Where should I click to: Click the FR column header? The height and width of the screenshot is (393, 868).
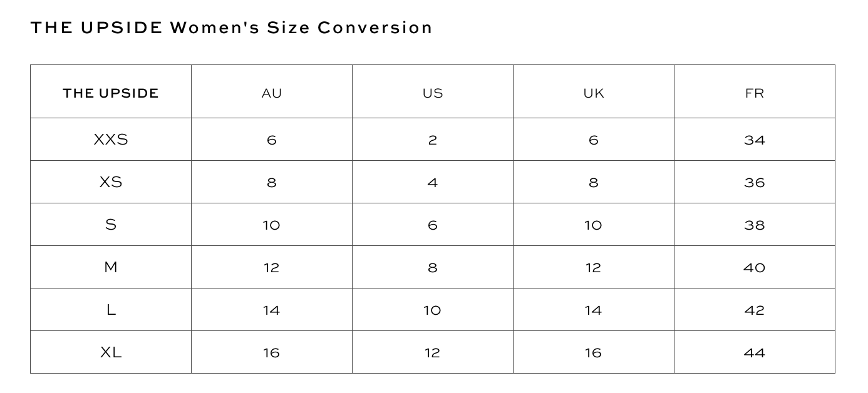point(755,93)
